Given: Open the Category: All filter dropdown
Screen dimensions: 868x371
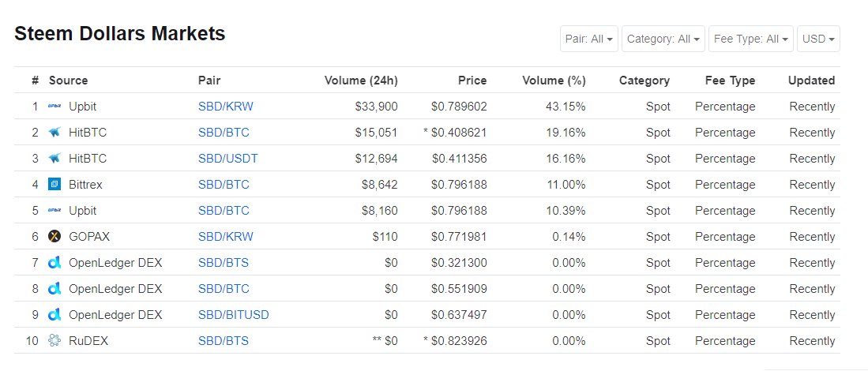Looking at the screenshot, I should (x=663, y=39).
